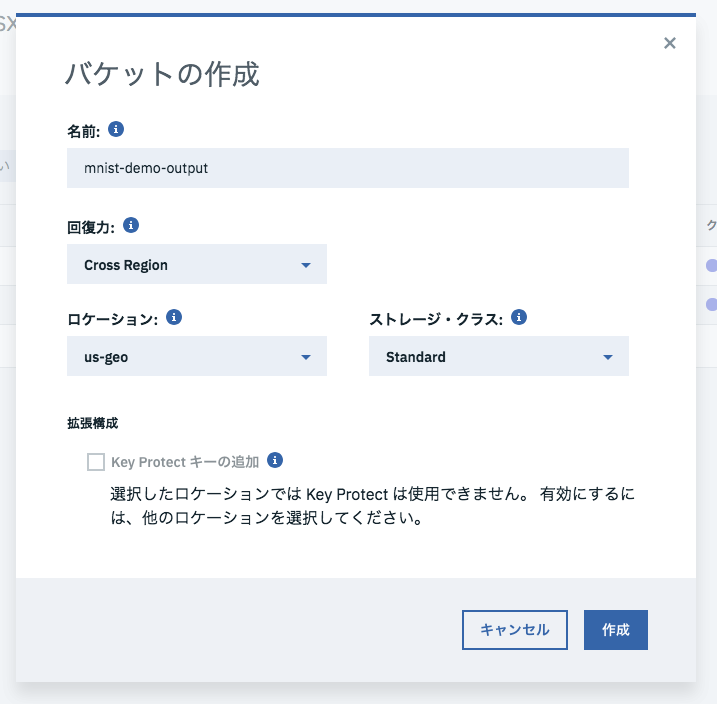Screen dimensions: 717x704
Task: Open the Standard storage class dropdown
Action: 498,357
